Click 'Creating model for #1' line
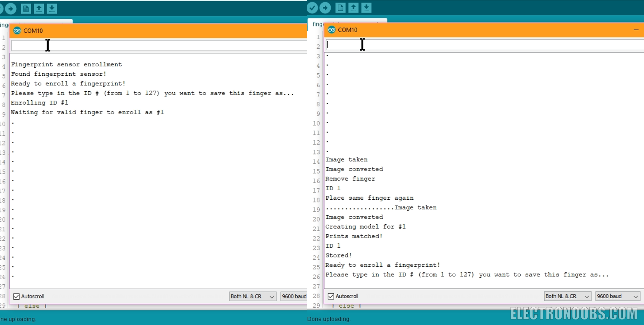This screenshot has height=325, width=644. tap(365, 227)
